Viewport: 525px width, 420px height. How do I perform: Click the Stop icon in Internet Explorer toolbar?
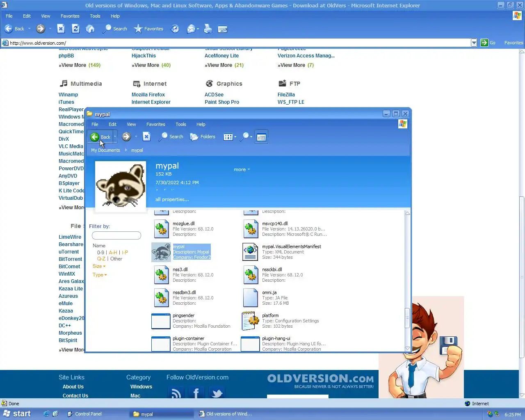[61, 29]
